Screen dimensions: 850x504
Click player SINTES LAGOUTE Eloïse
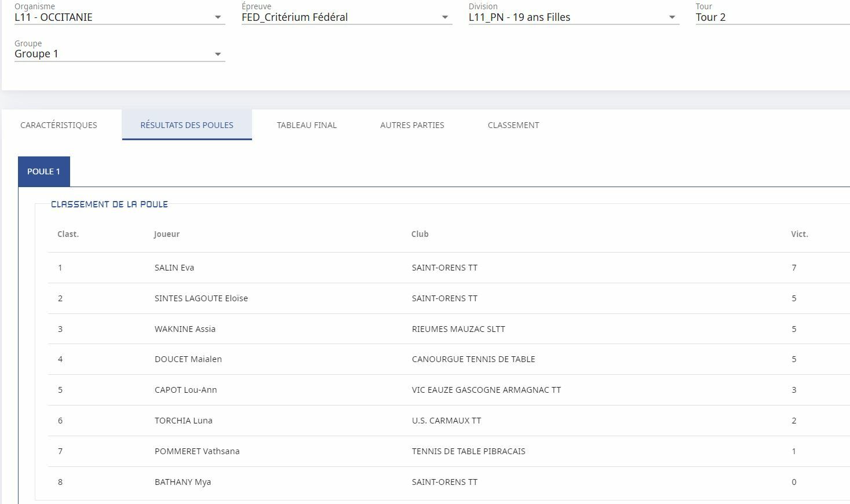pos(201,298)
